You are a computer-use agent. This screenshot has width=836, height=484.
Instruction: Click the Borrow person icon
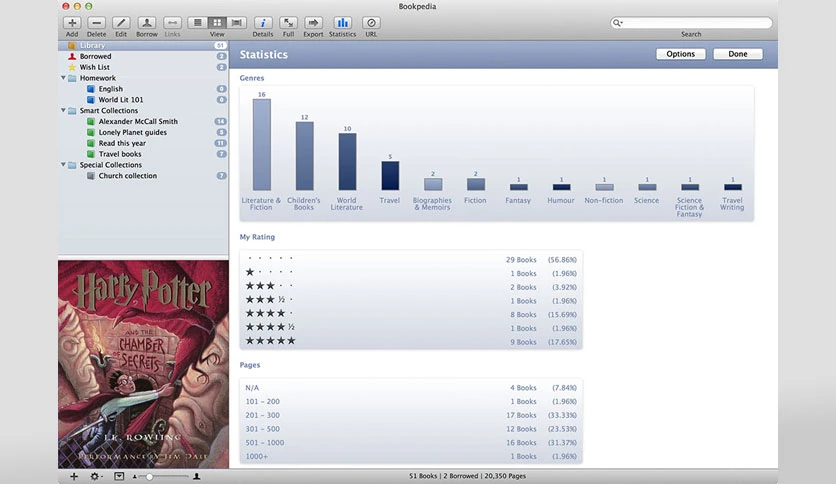pos(147,23)
